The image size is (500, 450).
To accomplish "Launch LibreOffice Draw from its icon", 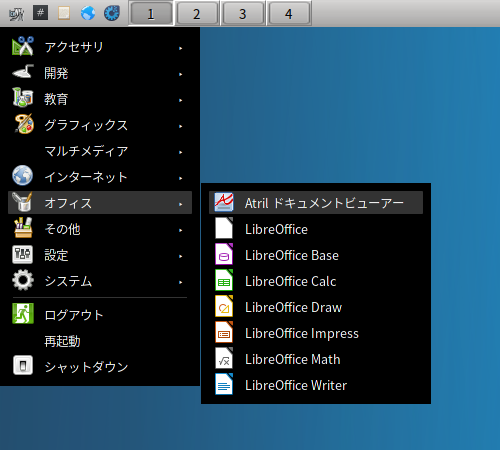I will click(x=224, y=307).
